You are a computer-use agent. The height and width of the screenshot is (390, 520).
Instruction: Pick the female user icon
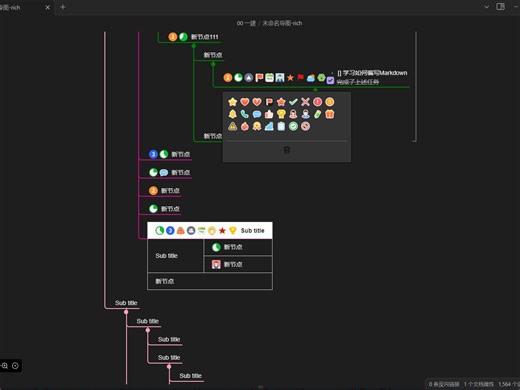[293, 114]
